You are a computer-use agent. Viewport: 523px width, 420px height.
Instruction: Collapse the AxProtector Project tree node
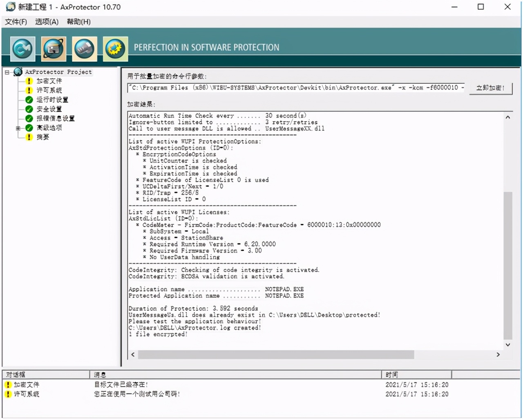[7, 72]
